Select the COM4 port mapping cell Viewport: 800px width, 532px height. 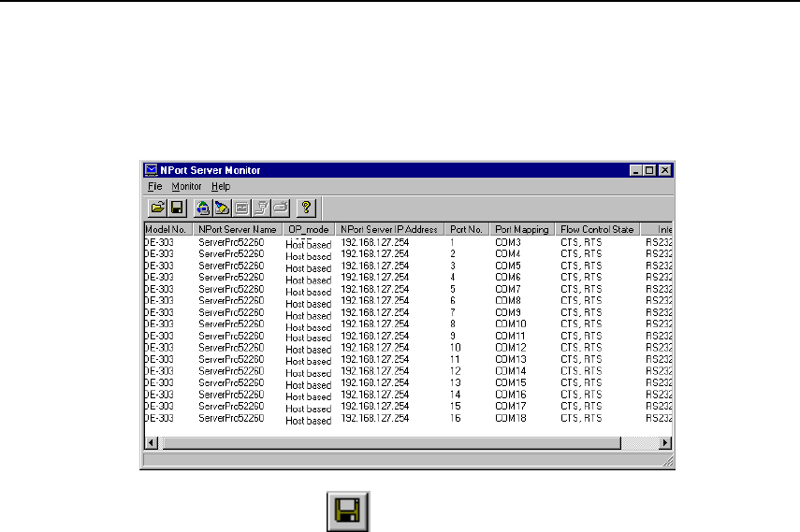click(x=508, y=253)
